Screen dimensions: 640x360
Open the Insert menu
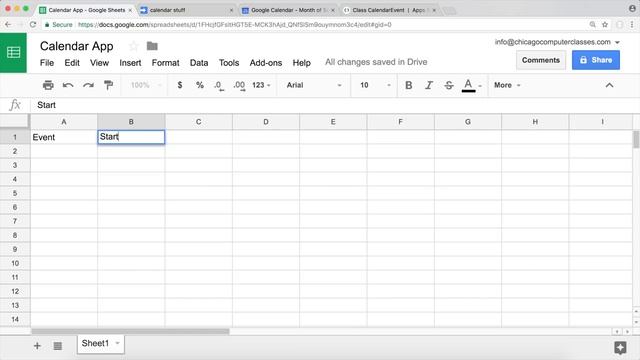tap(130, 63)
